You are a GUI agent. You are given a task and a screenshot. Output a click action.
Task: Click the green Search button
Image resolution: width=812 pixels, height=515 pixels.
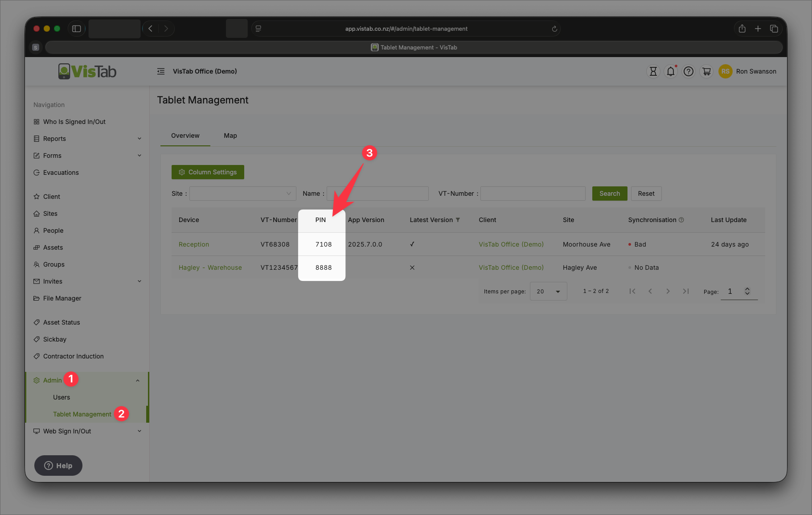(609, 194)
